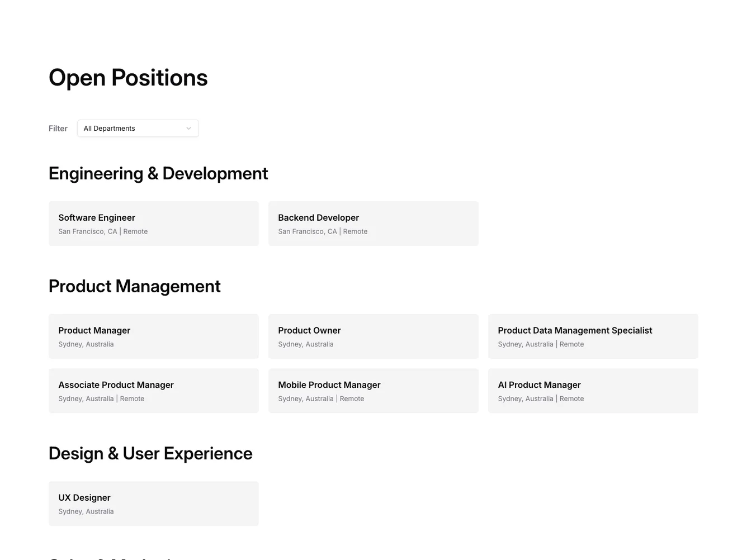The width and height of the screenshot is (747, 560).
Task: Click the Product Manager job card
Action: point(153,336)
